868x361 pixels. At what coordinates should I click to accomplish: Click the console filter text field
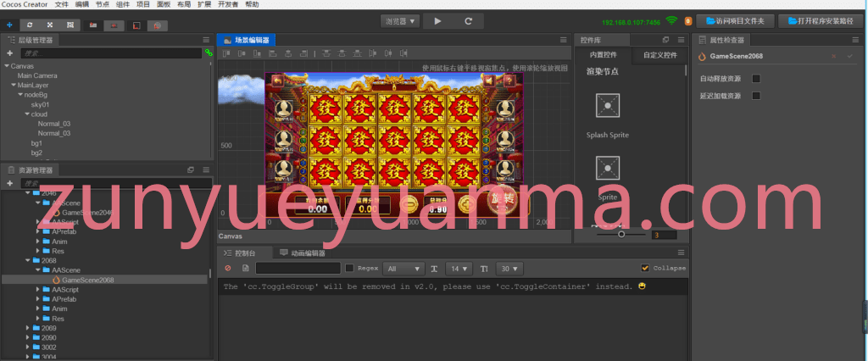pyautogui.click(x=298, y=269)
